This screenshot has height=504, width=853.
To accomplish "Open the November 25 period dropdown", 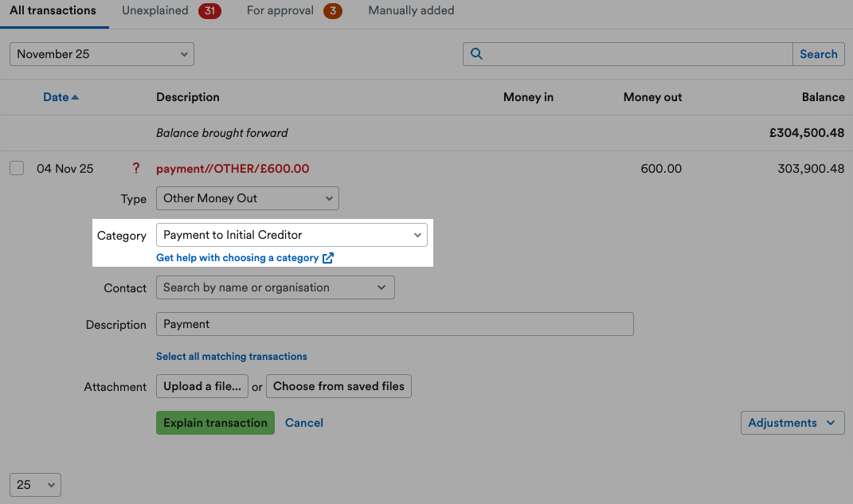I will point(102,54).
